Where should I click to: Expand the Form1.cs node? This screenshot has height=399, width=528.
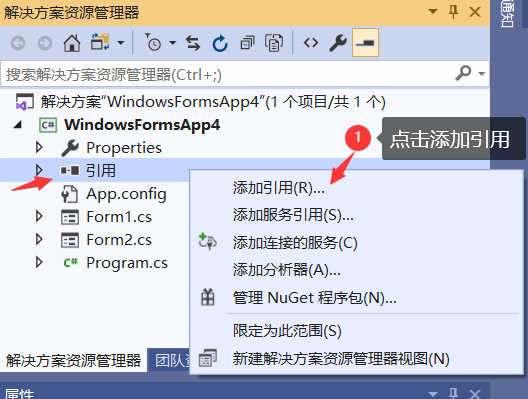(39, 217)
